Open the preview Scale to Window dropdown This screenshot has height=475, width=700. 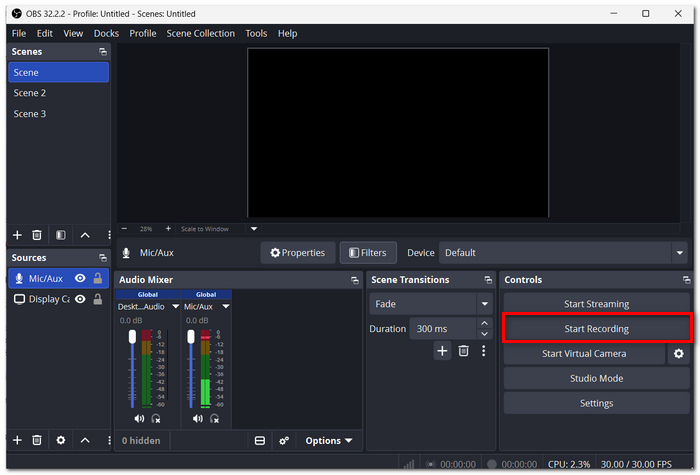[254, 229]
